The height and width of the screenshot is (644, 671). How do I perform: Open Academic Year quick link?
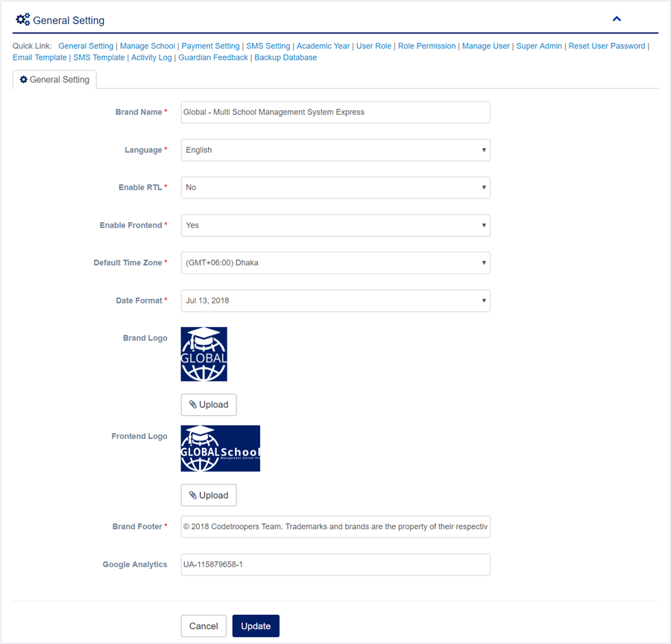tap(323, 45)
